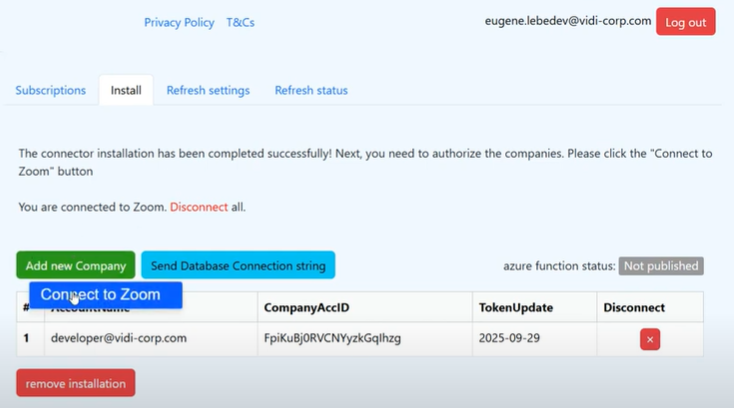Click the eugene.lebedev@vidi-corp.com user email
The image size is (734, 408).
coord(567,21)
